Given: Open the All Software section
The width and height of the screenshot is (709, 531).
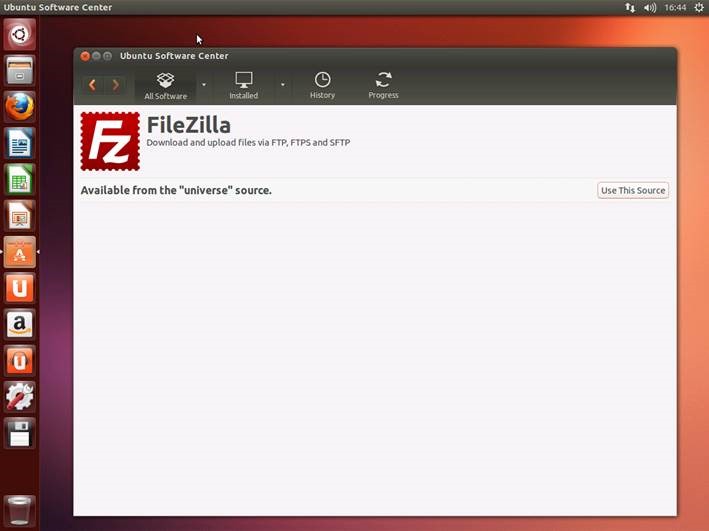Looking at the screenshot, I should click(165, 86).
